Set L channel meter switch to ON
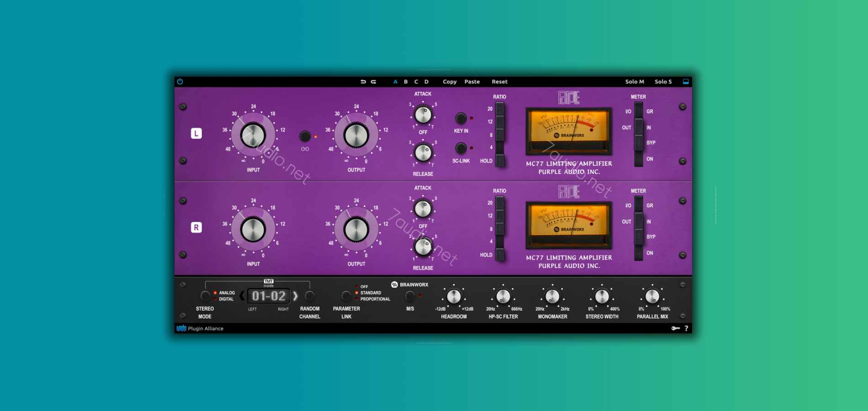868x411 pixels. tap(639, 159)
